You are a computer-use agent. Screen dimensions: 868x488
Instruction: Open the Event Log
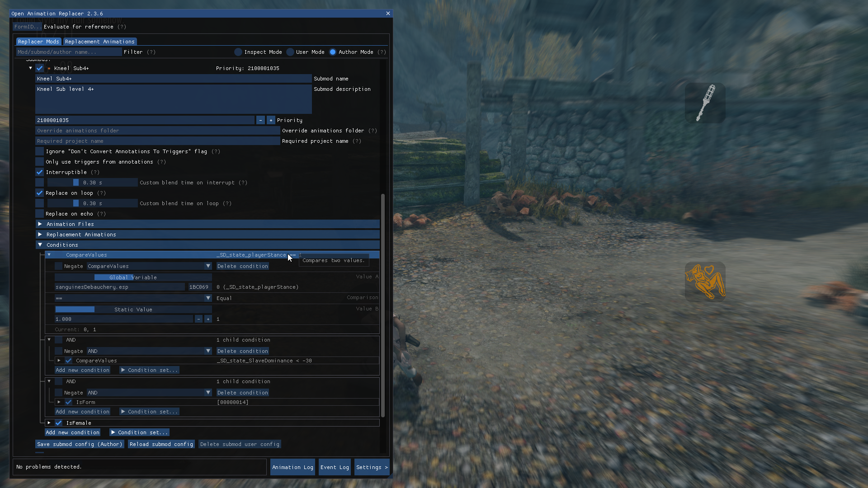(335, 467)
